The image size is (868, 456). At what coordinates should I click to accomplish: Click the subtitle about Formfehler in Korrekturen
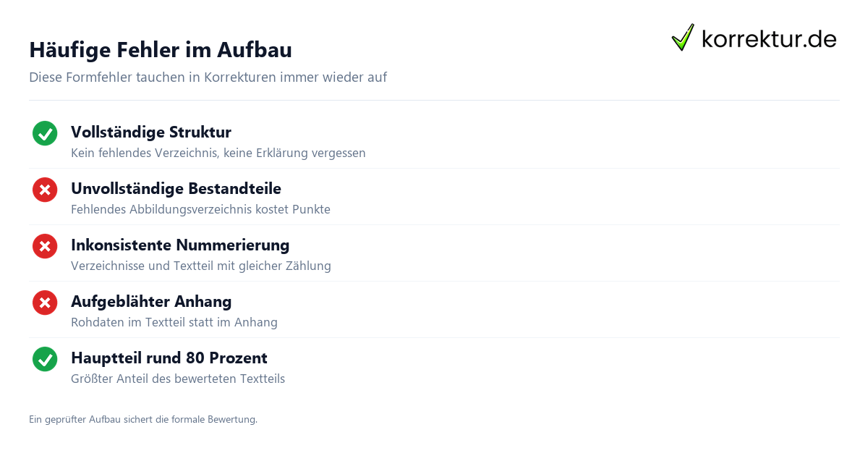[x=208, y=77]
